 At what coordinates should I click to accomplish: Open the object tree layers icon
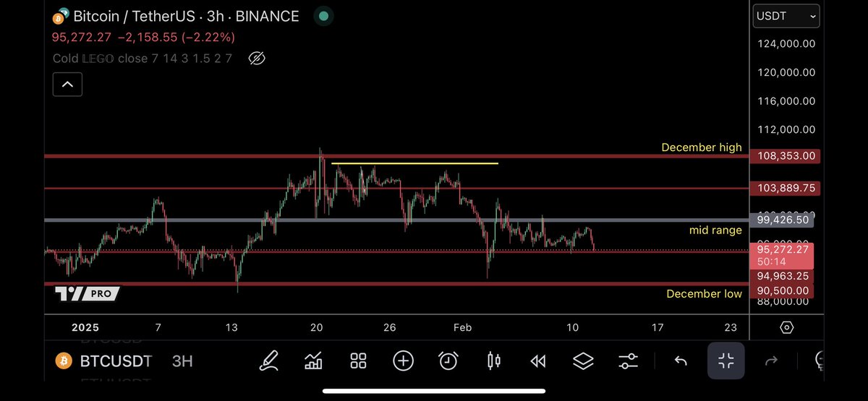pos(583,360)
